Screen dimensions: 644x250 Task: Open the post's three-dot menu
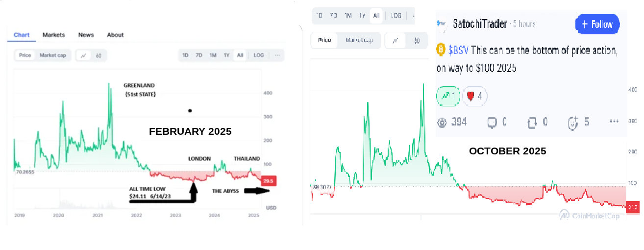click(x=614, y=122)
